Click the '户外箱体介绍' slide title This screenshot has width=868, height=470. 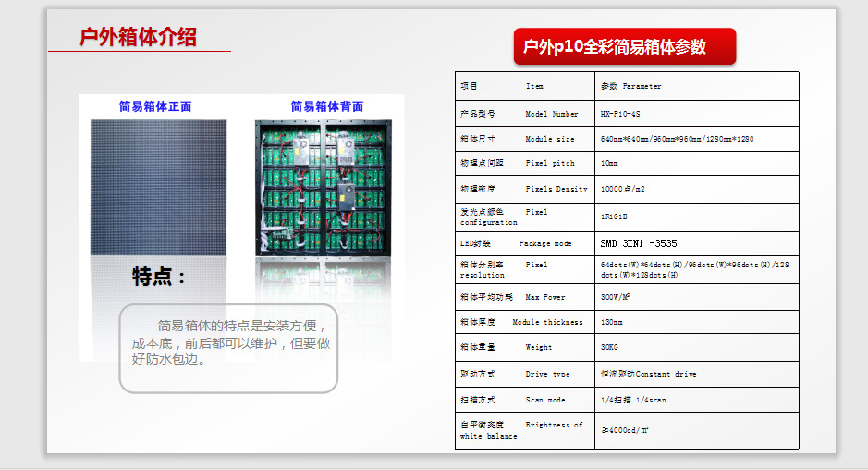[139, 37]
